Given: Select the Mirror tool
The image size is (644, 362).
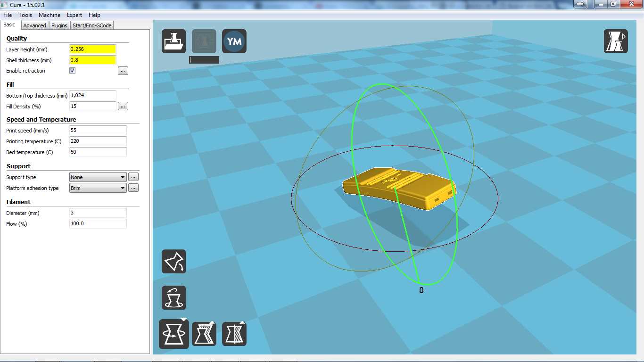Looking at the screenshot, I should 234,334.
